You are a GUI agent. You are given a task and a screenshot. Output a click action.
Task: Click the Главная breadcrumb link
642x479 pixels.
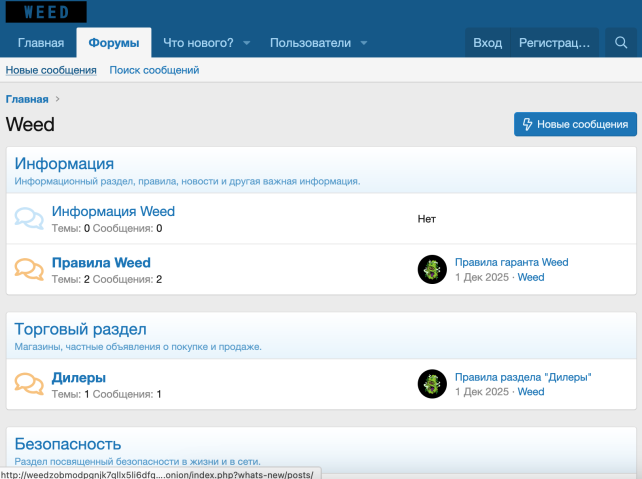tap(27, 99)
